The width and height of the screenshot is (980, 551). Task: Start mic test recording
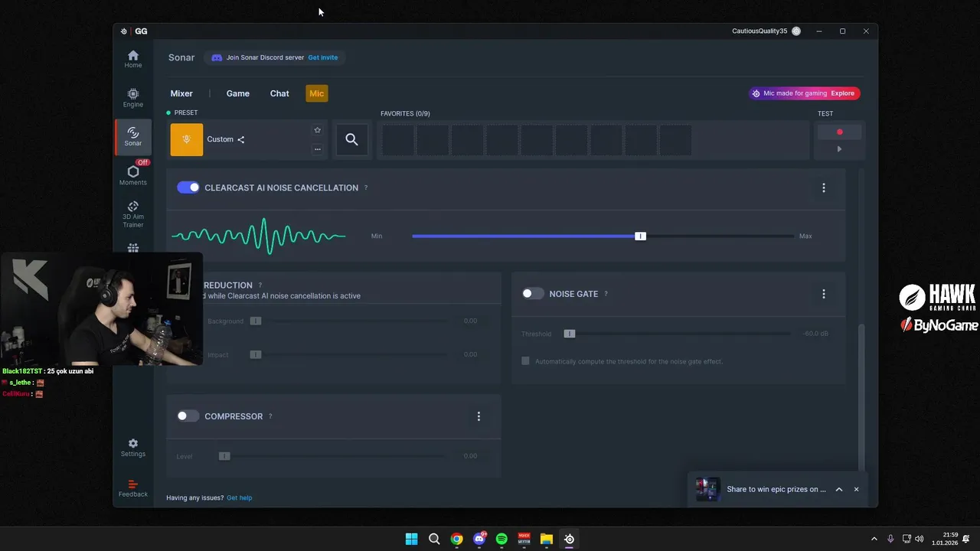[x=839, y=132]
